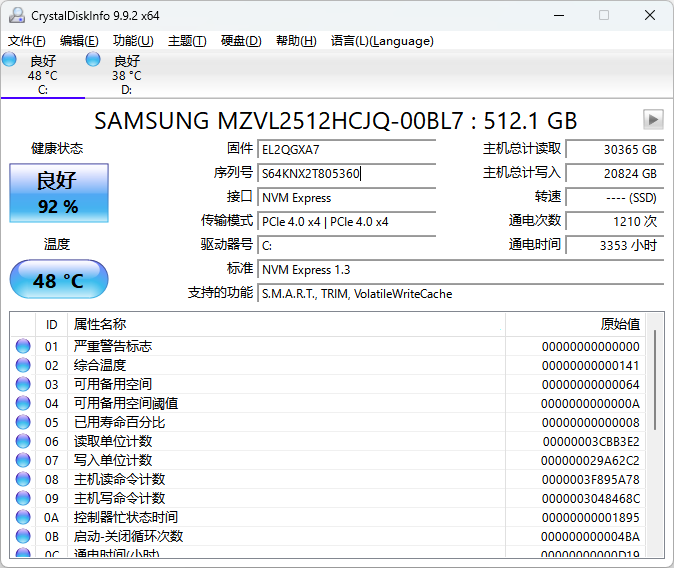Minimize the CrystalDiskInfo window

(x=559, y=15)
